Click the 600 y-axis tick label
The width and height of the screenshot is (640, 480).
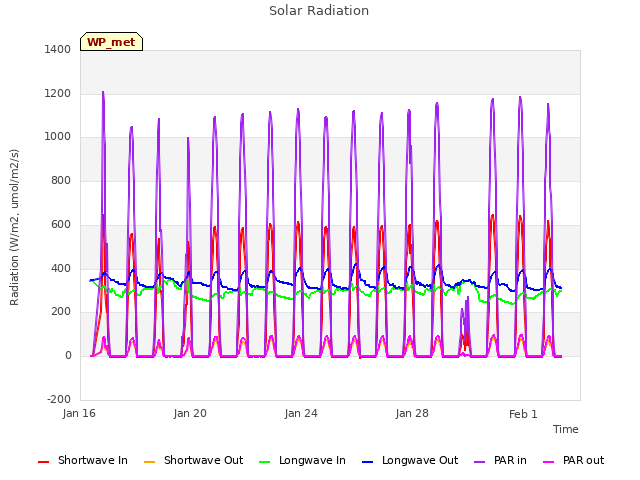coord(61,224)
